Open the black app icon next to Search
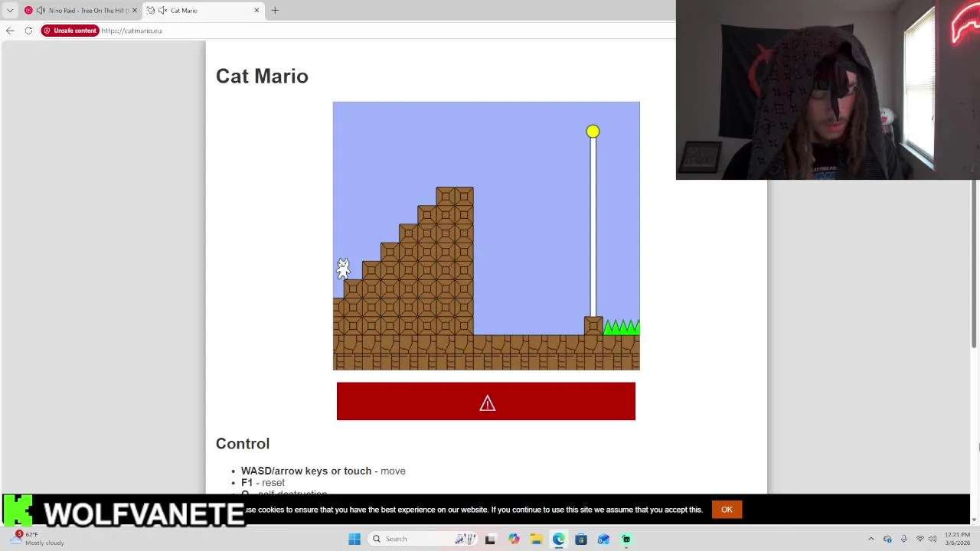Viewport: 980px width, 551px height. point(490,539)
